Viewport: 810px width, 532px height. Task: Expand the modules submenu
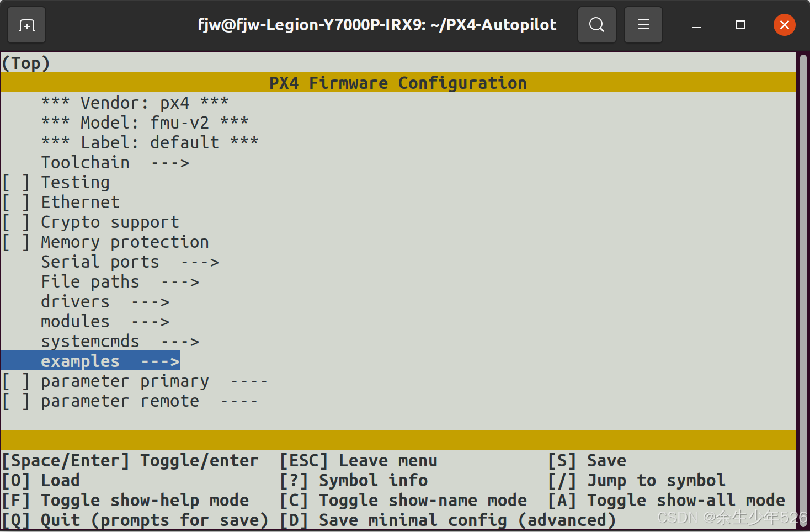(x=75, y=321)
